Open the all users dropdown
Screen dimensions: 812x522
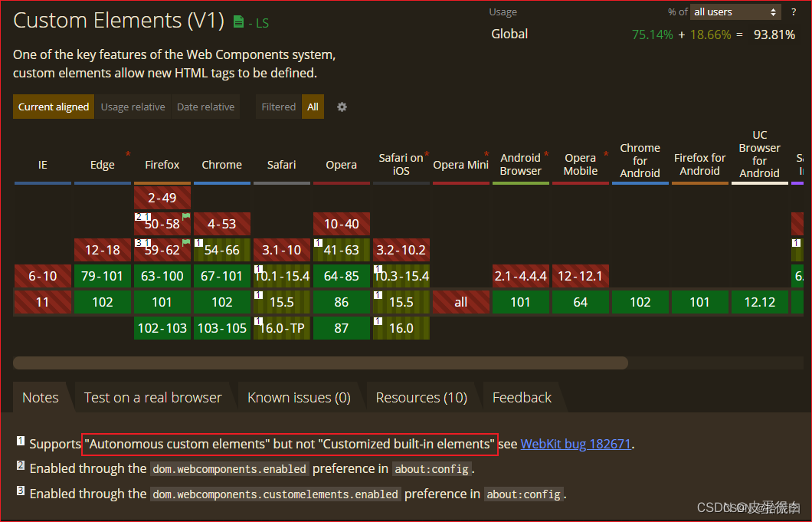point(735,12)
